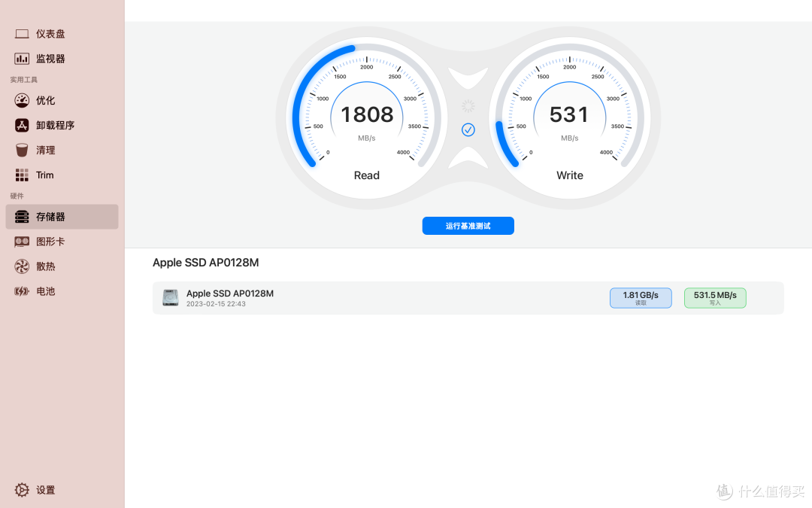Open the 图形卡 GPU icon
Screen dimensions: 812x508
[22, 241]
